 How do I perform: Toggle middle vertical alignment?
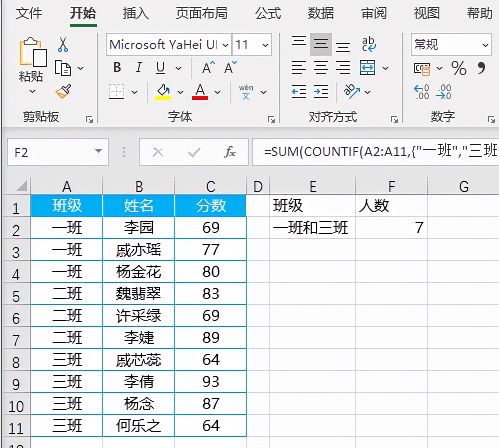click(x=320, y=44)
